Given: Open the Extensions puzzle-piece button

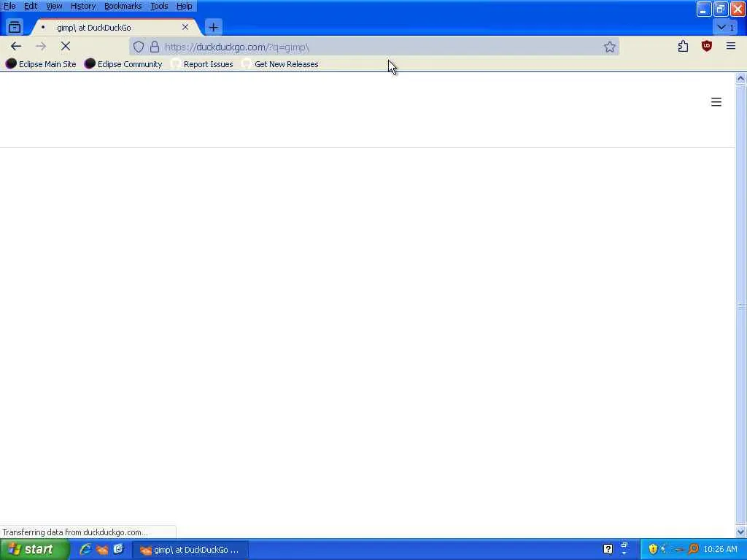Looking at the screenshot, I should point(683,46).
